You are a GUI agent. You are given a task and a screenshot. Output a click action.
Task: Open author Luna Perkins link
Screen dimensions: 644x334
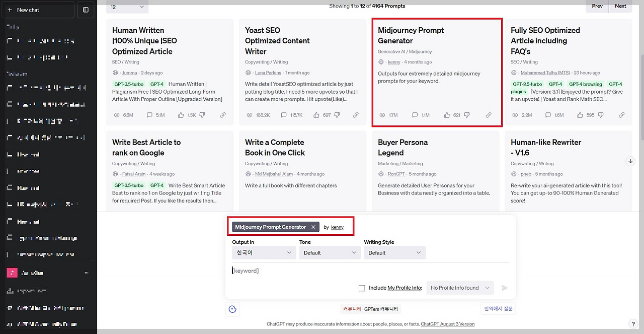click(x=268, y=73)
